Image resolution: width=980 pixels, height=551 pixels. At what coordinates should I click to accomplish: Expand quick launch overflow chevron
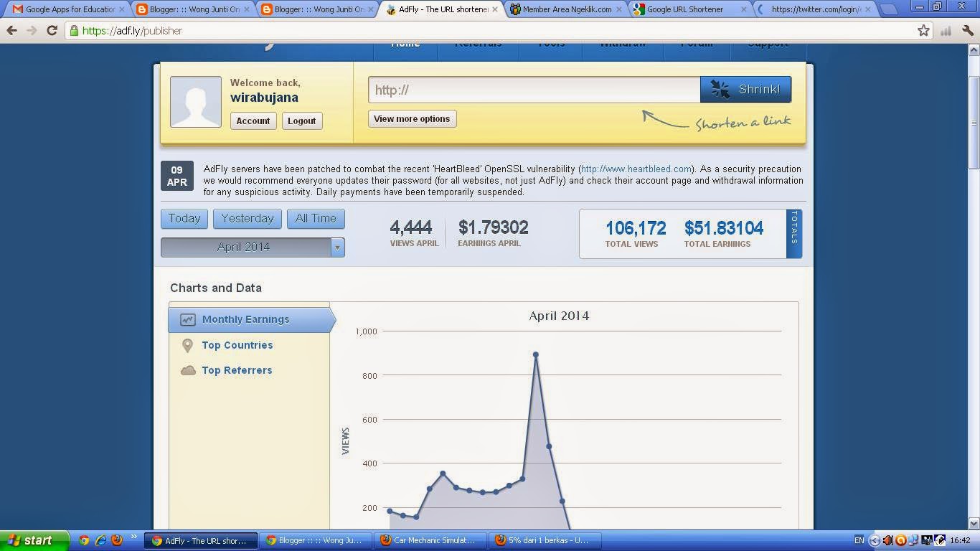pyautogui.click(x=133, y=537)
